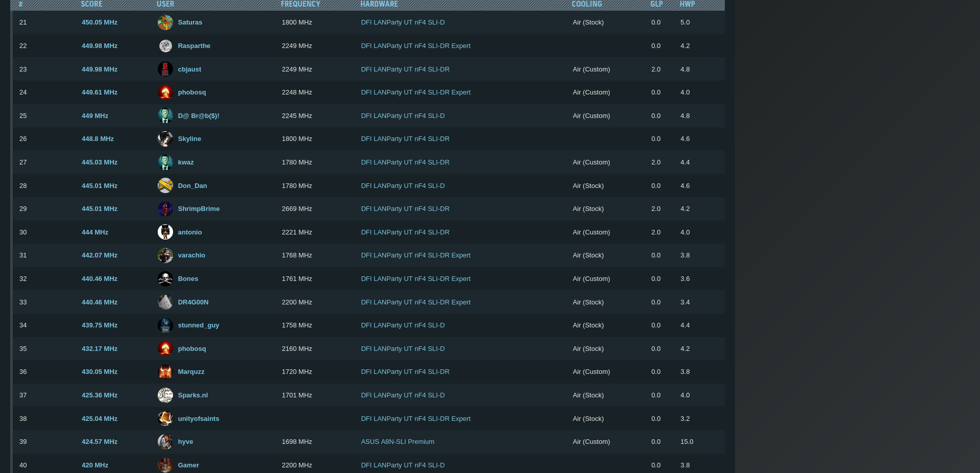Click hyve avatar icon
980x473 pixels.
coord(165,442)
